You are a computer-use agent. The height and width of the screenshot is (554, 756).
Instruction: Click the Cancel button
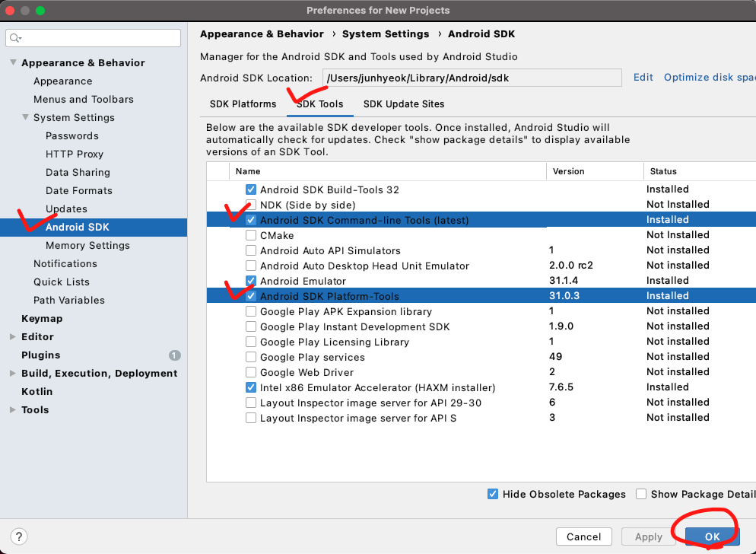584,536
